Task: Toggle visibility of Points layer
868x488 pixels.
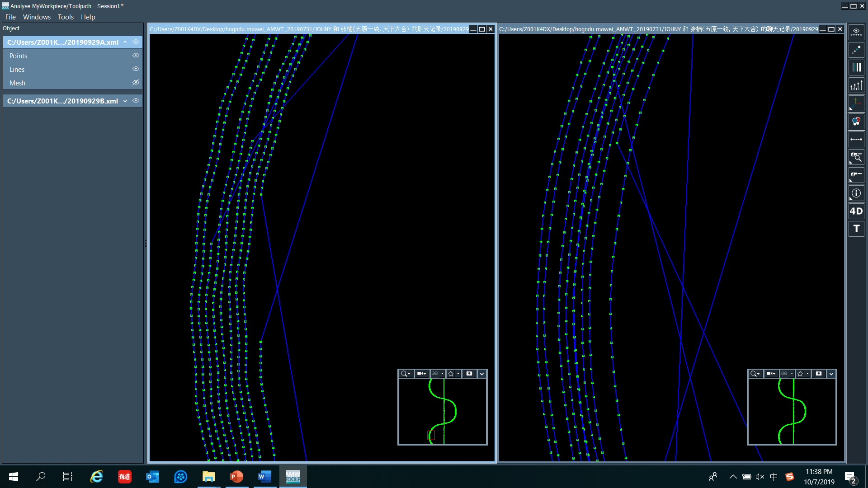Action: [136, 56]
